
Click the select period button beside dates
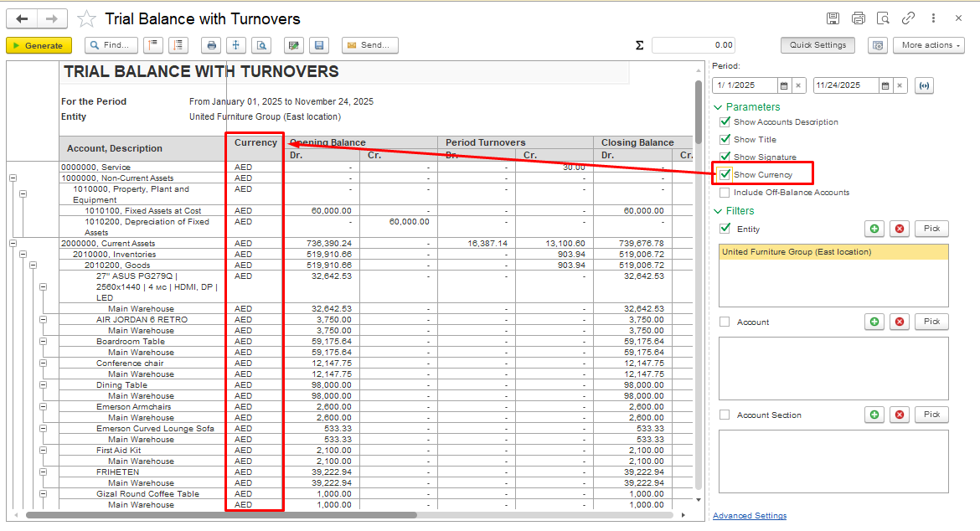tap(924, 85)
